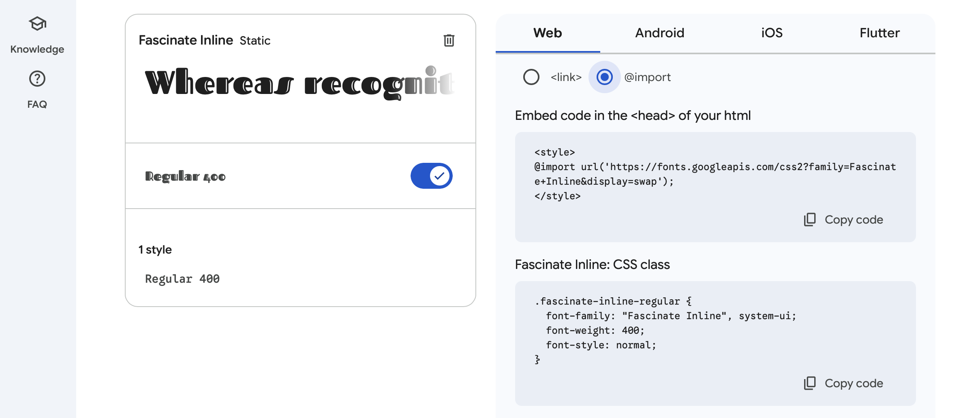The image size is (980, 418).
Task: Select the @import radio button
Action: [x=604, y=77]
